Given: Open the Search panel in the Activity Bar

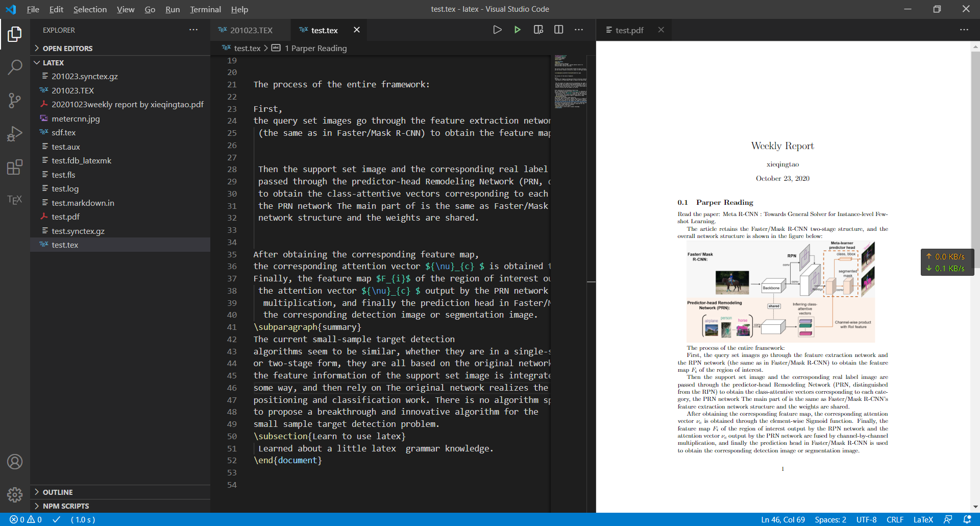Looking at the screenshot, I should point(15,67).
